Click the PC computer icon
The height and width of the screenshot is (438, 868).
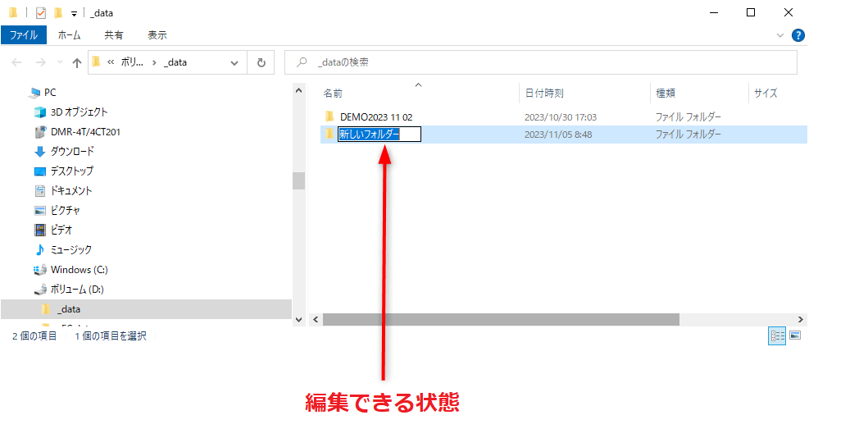click(35, 93)
